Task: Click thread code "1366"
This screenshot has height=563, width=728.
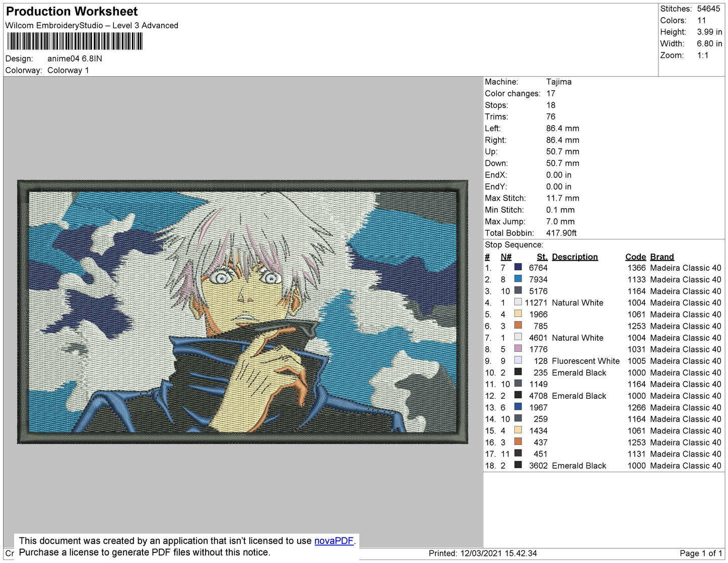Action: point(636,268)
